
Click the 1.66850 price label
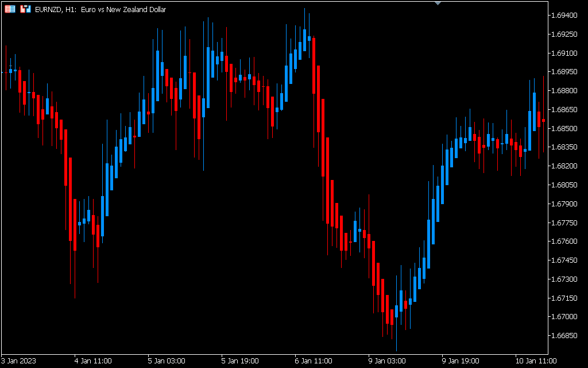pyautogui.click(x=564, y=335)
